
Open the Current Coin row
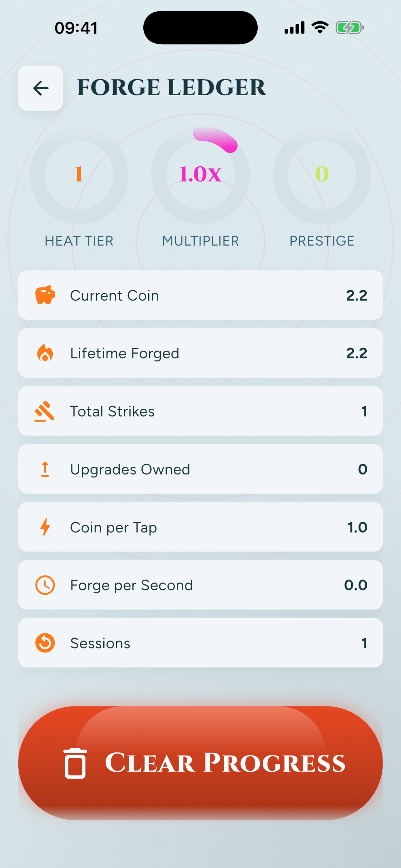(x=200, y=295)
